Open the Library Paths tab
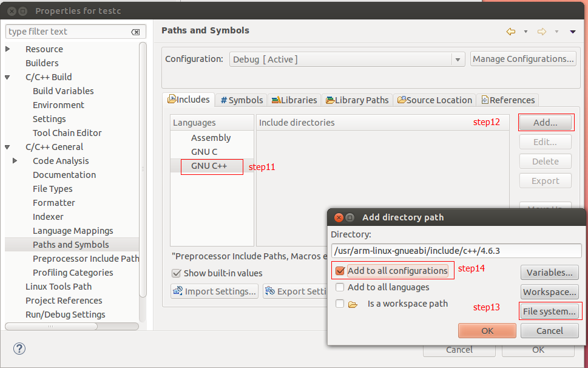 [357, 100]
